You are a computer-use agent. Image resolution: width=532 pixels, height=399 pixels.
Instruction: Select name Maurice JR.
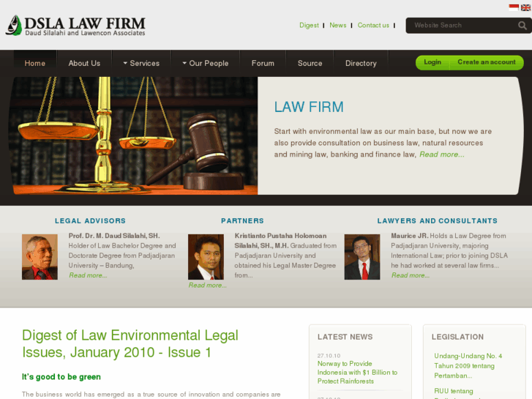pyautogui.click(x=410, y=236)
